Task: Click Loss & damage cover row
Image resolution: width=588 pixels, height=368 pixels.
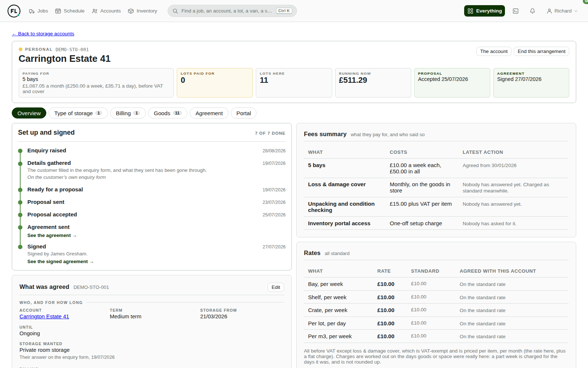Action: point(436,188)
